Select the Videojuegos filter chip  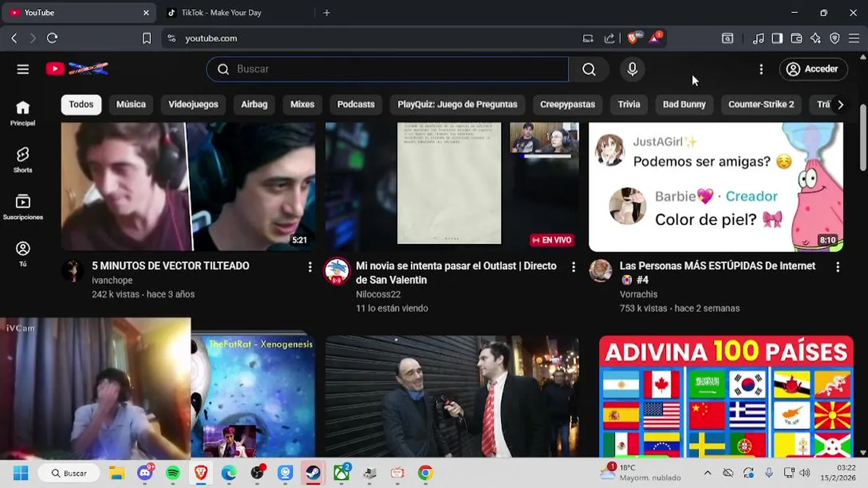(193, 104)
